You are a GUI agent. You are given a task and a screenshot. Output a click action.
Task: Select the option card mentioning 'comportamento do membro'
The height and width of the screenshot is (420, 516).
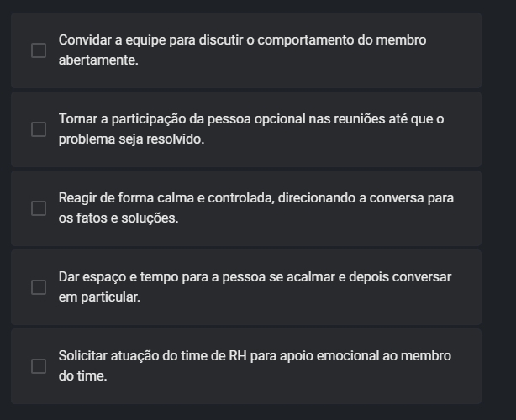click(x=246, y=50)
